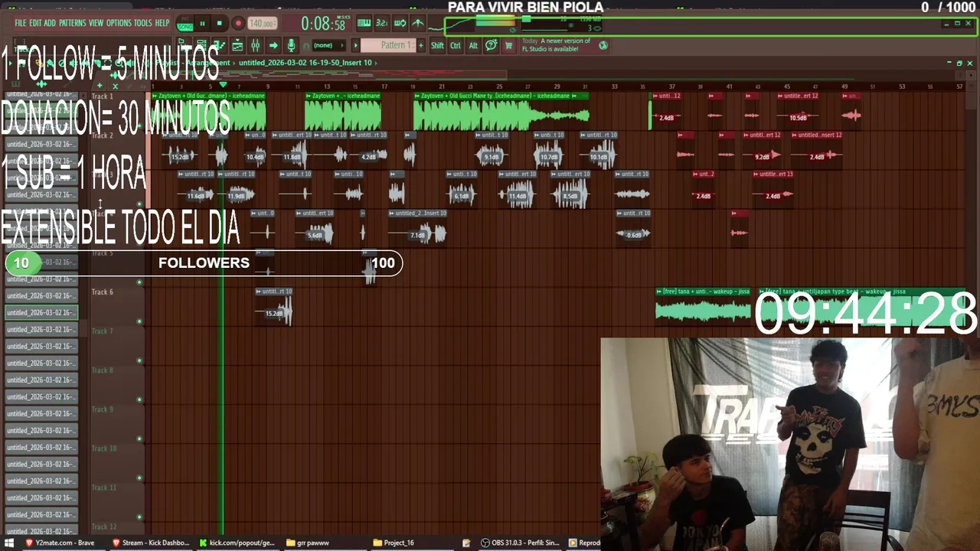Open the OPTIONS menu

click(x=119, y=23)
